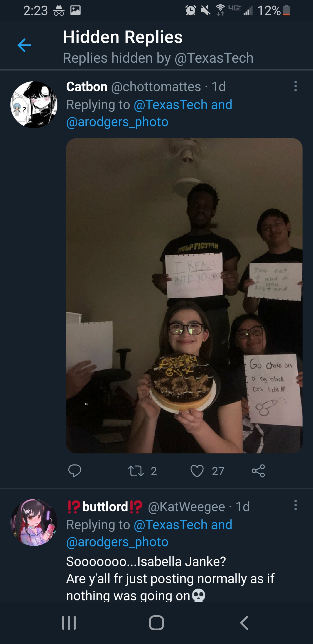Tap the Android home button
The height and width of the screenshot is (644, 313).
click(156, 623)
